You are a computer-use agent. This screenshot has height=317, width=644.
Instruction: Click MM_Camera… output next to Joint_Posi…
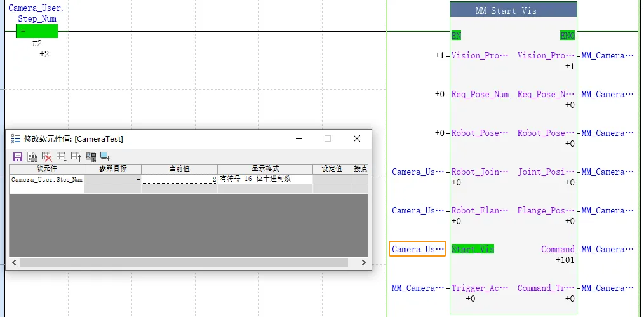coord(607,172)
